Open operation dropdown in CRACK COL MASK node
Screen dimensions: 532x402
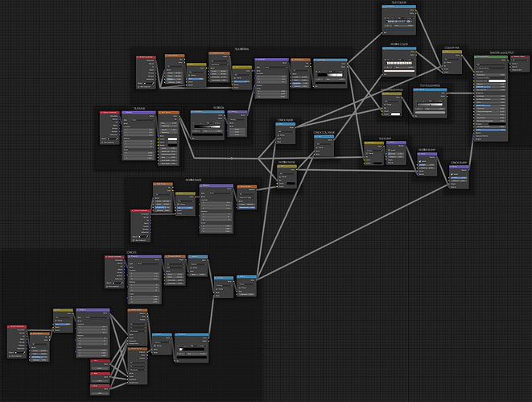pos(324,144)
